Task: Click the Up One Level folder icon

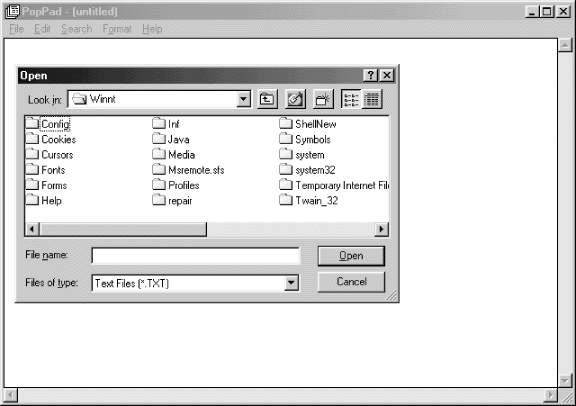Action: [267, 99]
